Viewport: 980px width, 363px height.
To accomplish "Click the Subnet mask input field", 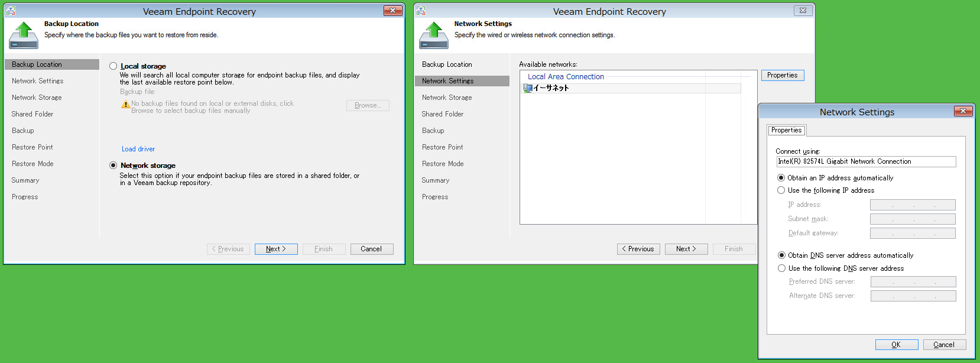I will click(913, 219).
